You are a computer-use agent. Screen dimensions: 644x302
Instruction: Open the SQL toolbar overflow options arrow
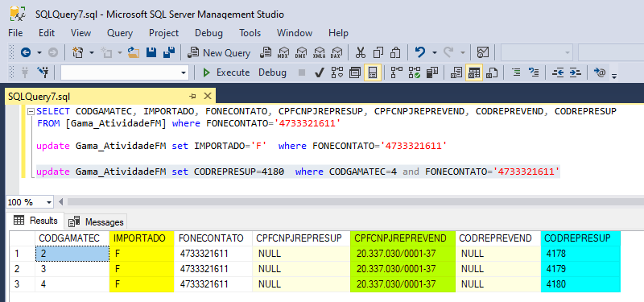pos(614,76)
